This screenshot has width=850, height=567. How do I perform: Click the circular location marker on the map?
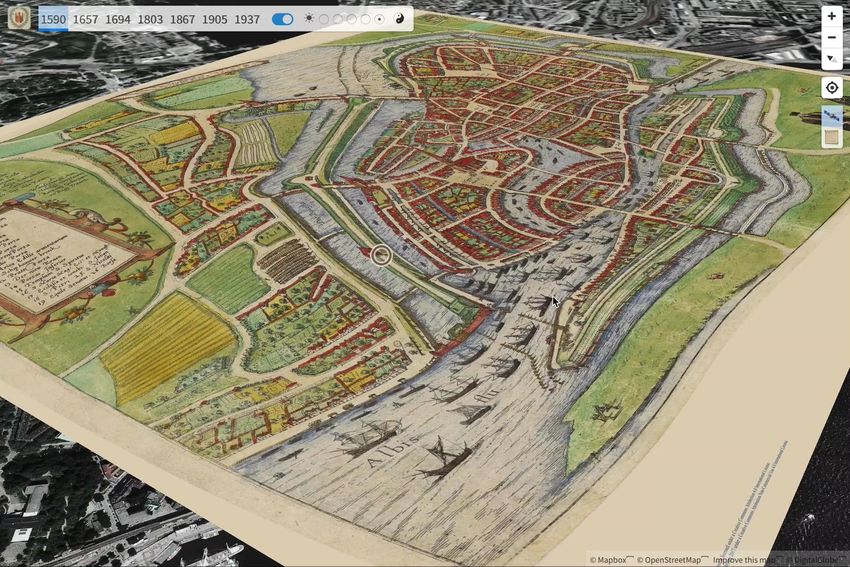(x=381, y=255)
